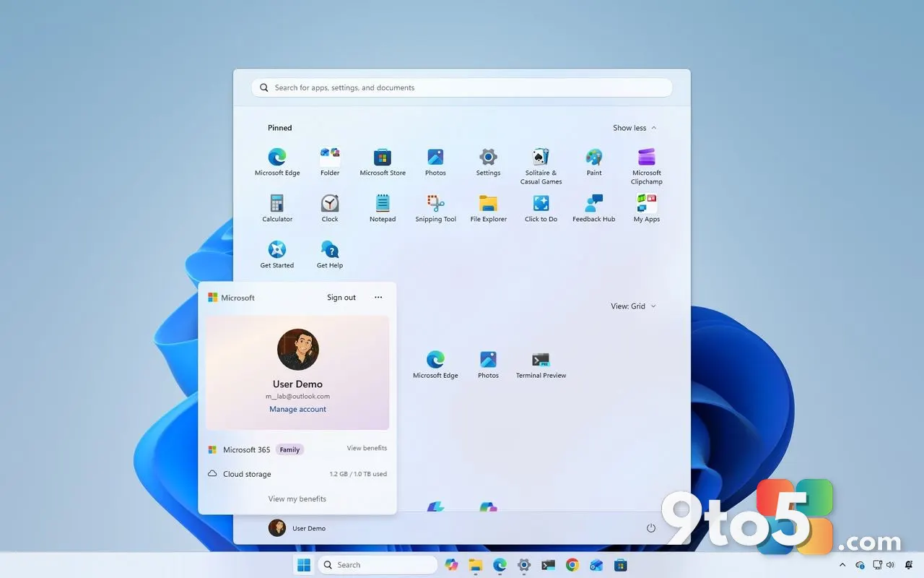Screen dimensions: 924x578
Task: Click the Copilot icon on the taskbar
Action: (x=452, y=565)
